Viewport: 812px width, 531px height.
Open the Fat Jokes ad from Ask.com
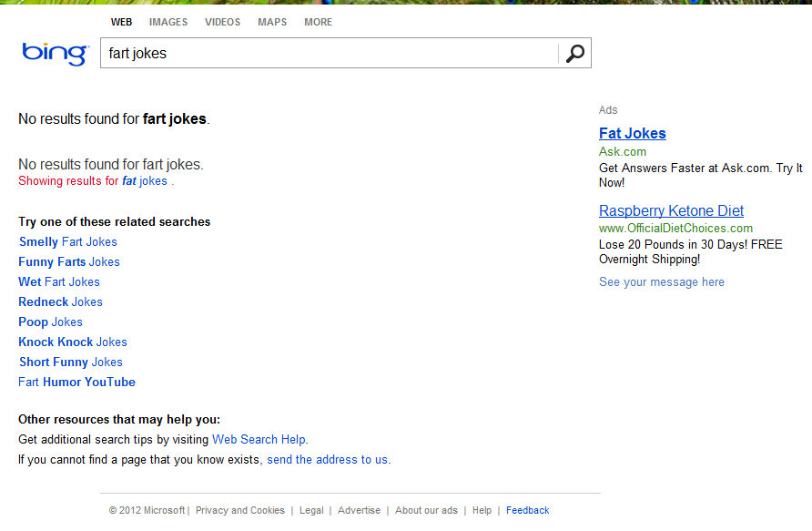pos(632,133)
